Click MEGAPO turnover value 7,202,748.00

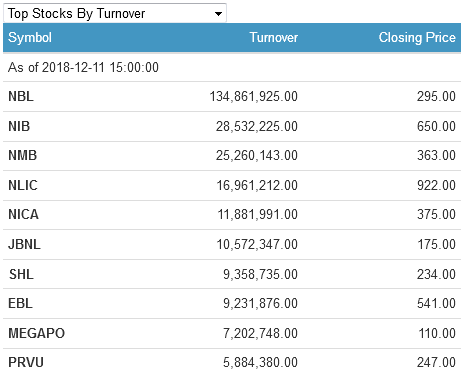[x=260, y=333]
